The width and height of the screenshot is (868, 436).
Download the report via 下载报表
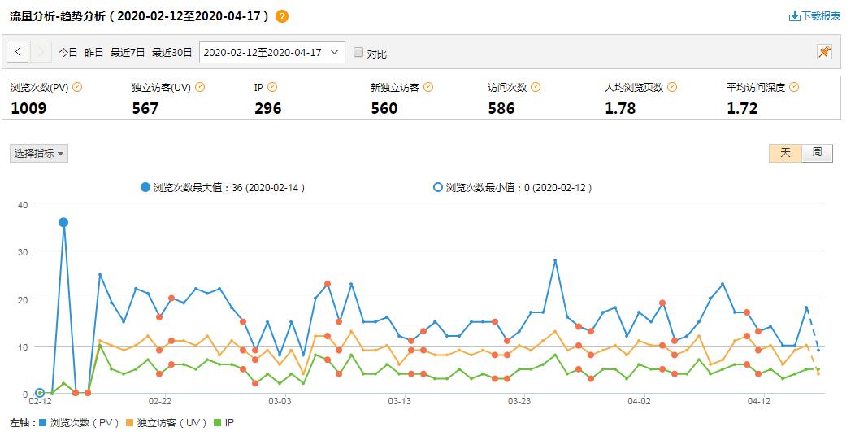click(814, 16)
